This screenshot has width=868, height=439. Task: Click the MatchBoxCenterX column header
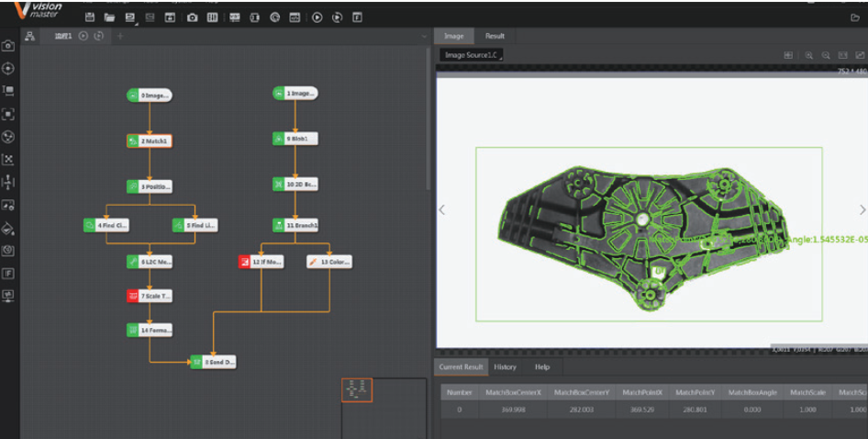(x=512, y=392)
